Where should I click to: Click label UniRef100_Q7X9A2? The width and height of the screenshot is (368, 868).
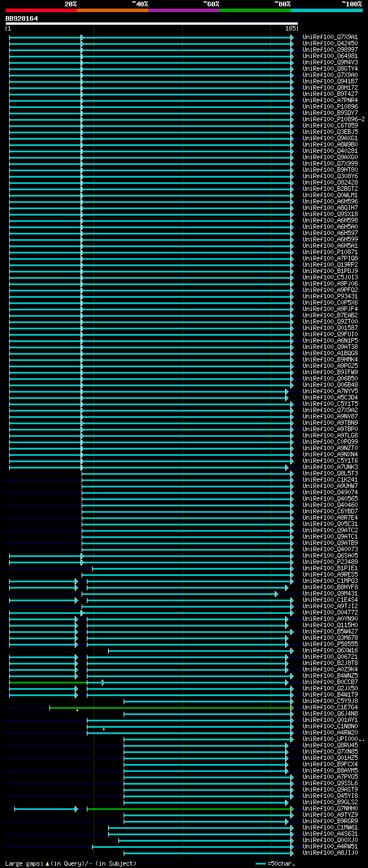[330, 410]
